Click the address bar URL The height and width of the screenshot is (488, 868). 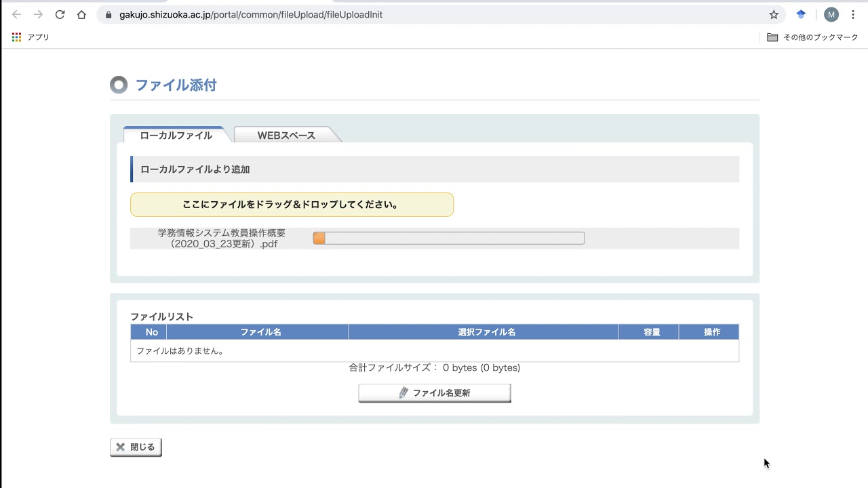pos(251,14)
